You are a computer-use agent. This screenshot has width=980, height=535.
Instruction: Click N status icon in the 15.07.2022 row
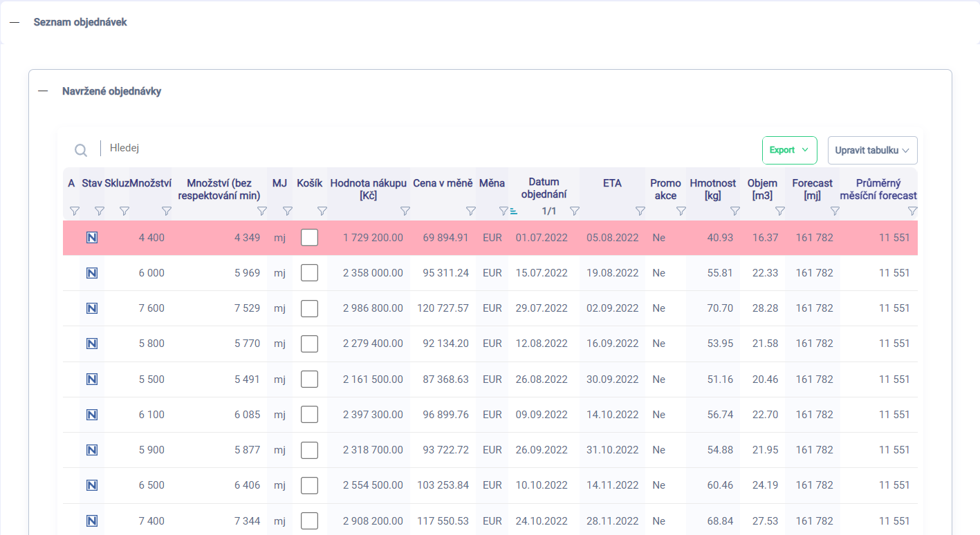coord(91,273)
